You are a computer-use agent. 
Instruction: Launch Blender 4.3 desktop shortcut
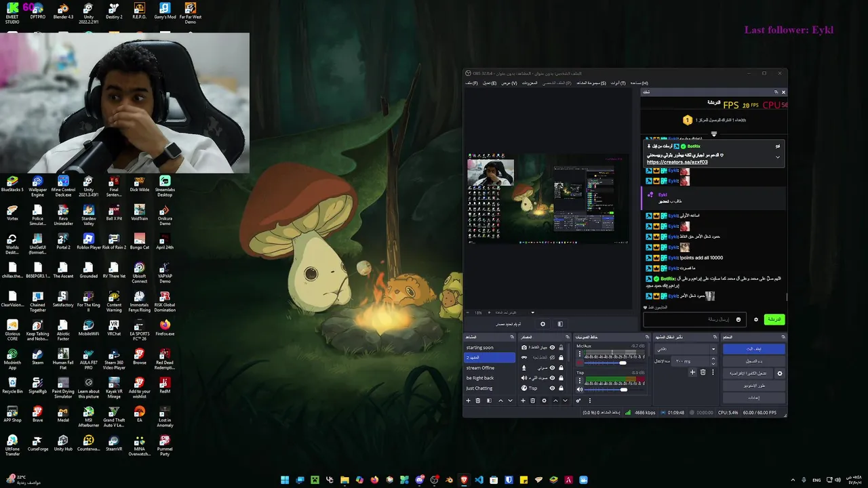click(x=63, y=12)
